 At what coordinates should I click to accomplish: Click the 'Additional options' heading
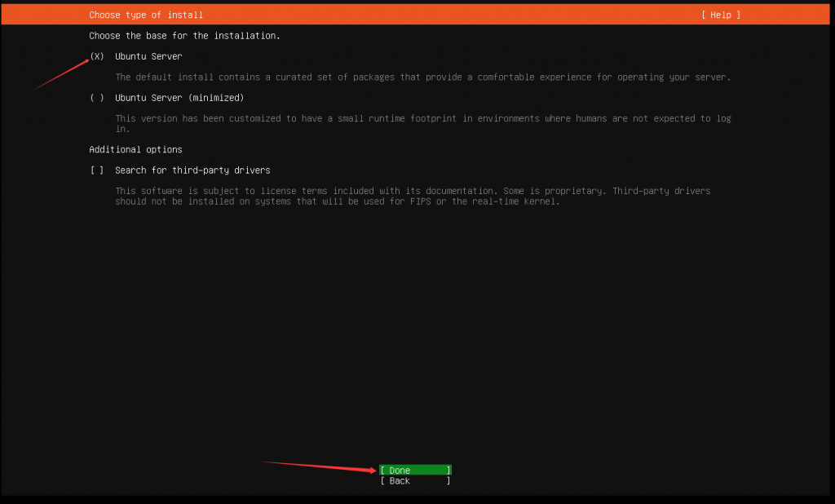tap(135, 150)
